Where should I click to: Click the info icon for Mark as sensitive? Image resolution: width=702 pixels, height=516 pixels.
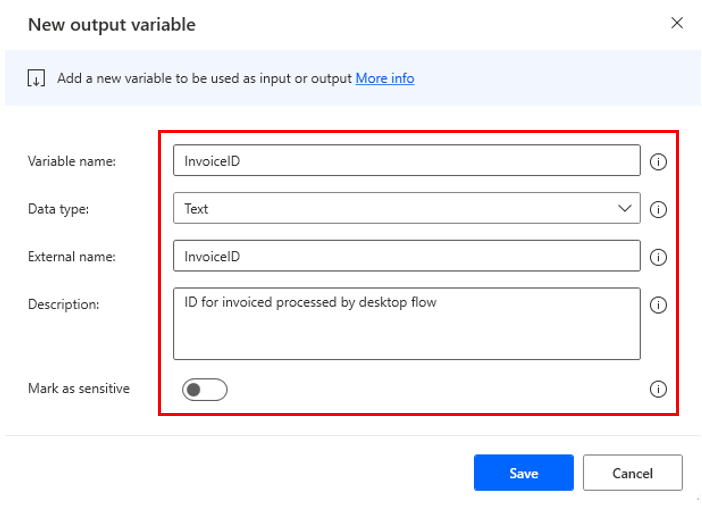click(658, 389)
